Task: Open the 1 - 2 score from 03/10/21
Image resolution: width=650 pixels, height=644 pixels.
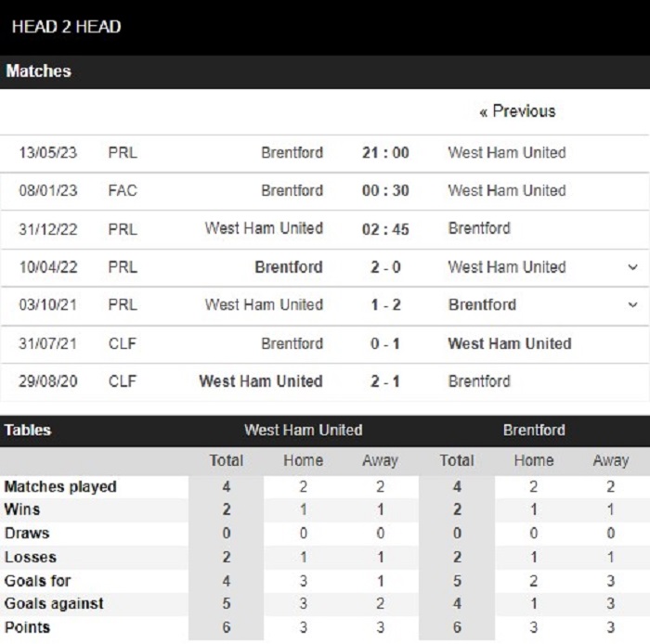Action: coord(385,305)
